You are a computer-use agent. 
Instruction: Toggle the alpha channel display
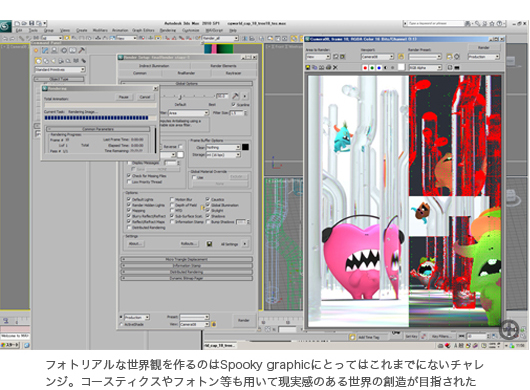pyautogui.click(x=386, y=68)
